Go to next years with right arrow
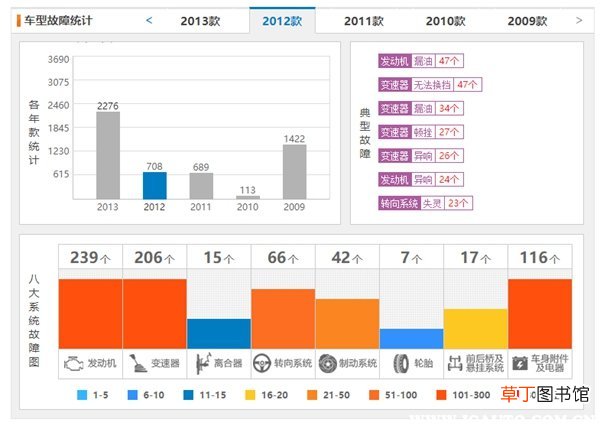Image resolution: width=600 pixels, height=429 pixels. click(x=579, y=20)
